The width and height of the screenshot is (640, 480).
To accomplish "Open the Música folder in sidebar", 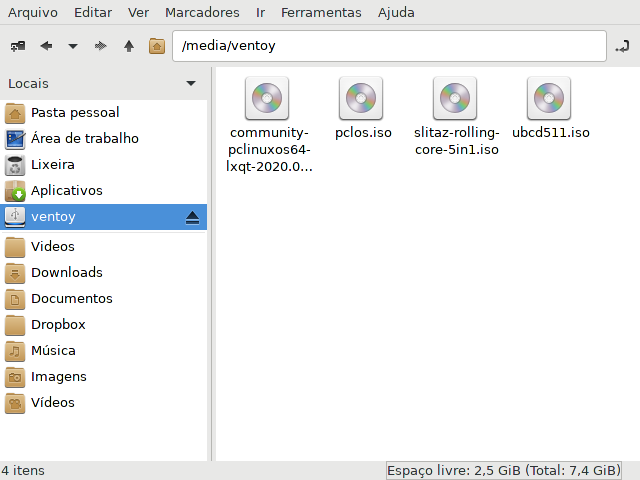I will coord(104,351).
